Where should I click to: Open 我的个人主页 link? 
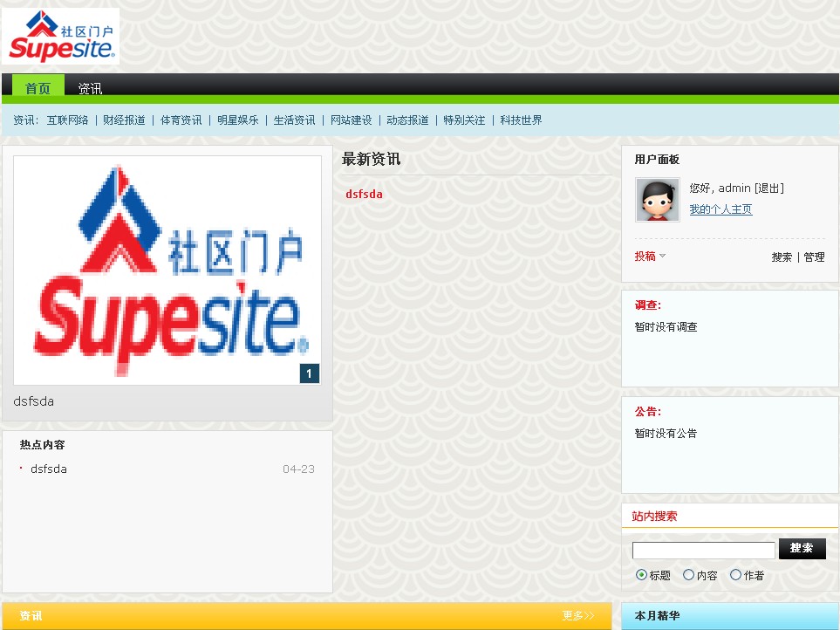pyautogui.click(x=721, y=209)
